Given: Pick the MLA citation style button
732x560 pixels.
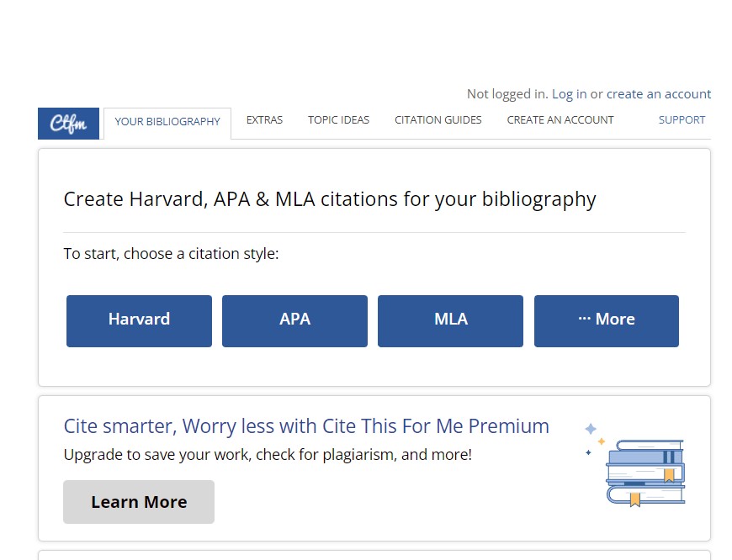Looking at the screenshot, I should click(450, 320).
